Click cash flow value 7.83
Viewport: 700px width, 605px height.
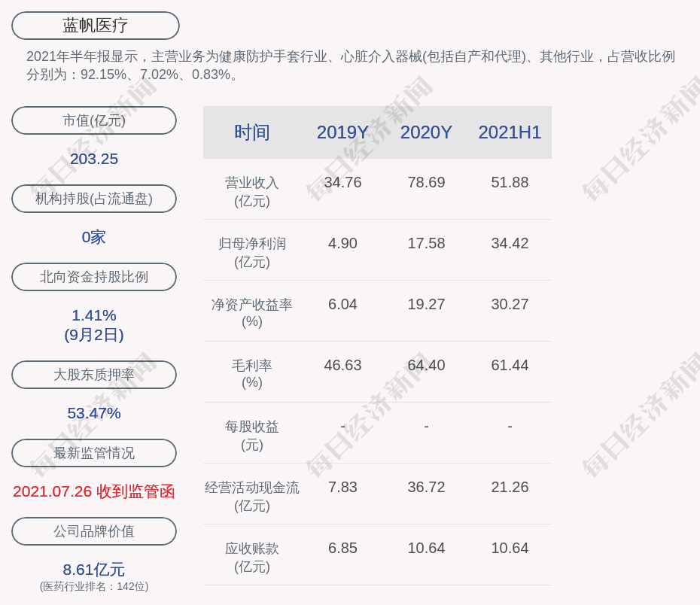[x=342, y=487]
